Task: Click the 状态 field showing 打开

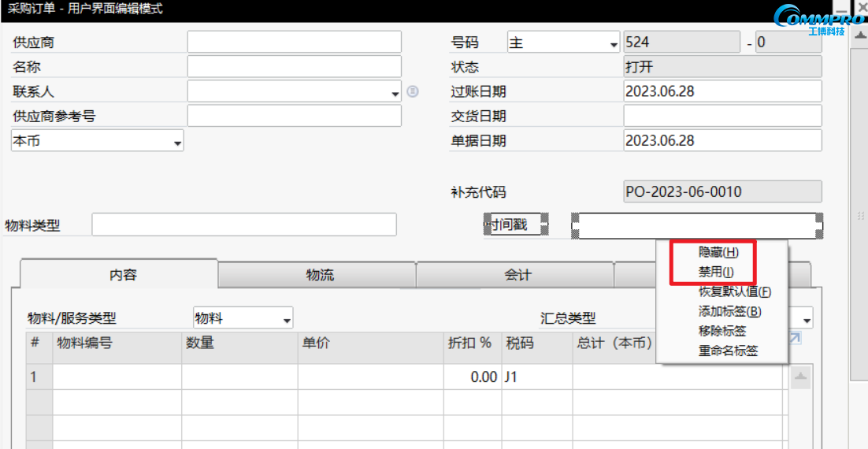Action: pyautogui.click(x=722, y=67)
